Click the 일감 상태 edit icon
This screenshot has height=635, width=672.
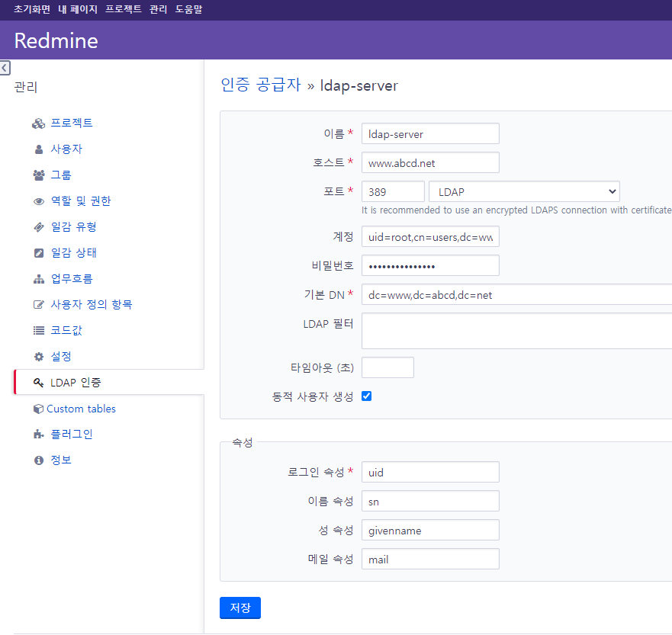[39, 253]
